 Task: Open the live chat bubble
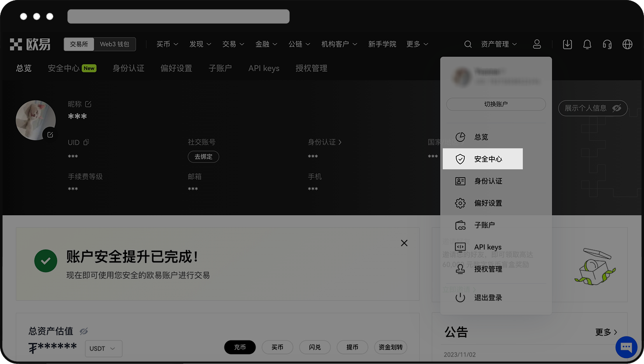[626, 347]
